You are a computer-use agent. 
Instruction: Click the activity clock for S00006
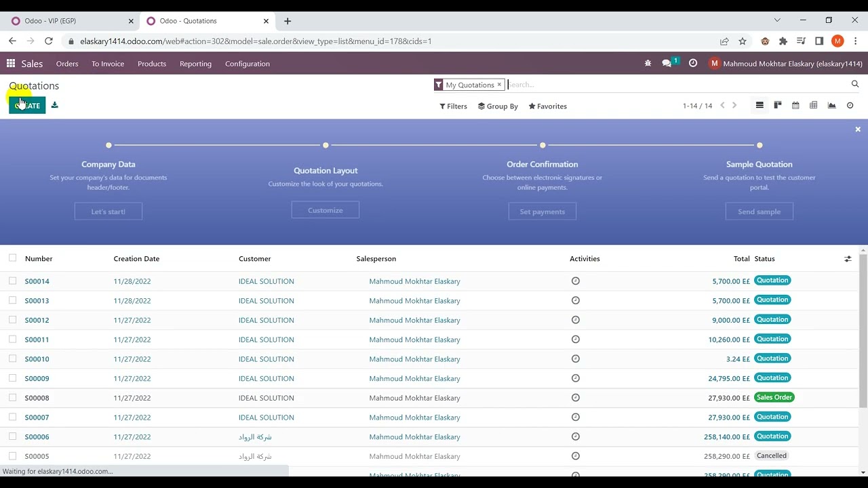[576, 436]
